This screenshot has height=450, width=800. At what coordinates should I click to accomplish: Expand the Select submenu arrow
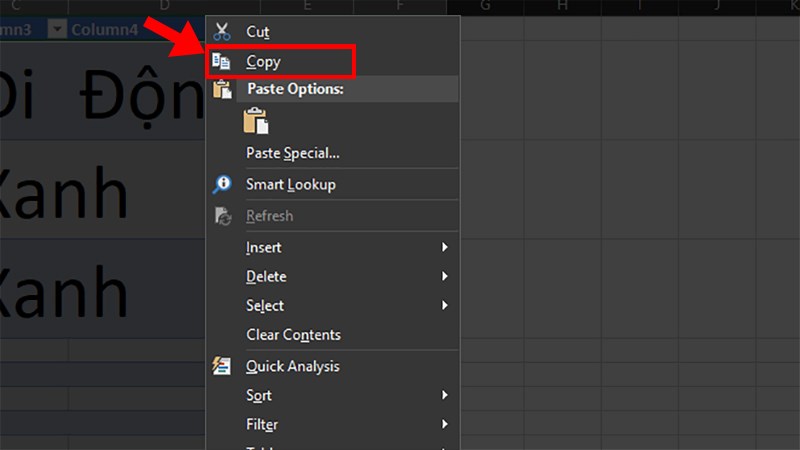pos(444,305)
